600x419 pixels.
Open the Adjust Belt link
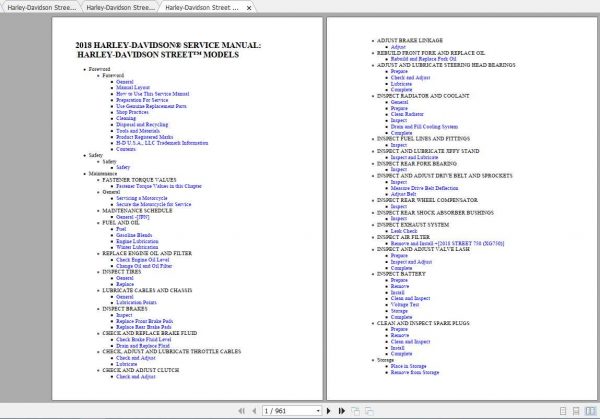coord(403,194)
